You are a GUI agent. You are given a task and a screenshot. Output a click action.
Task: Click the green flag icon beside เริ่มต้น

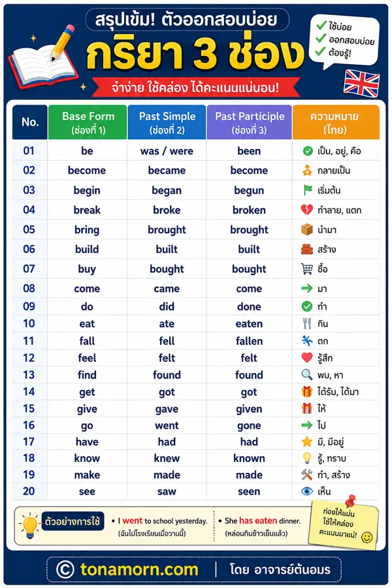point(308,190)
